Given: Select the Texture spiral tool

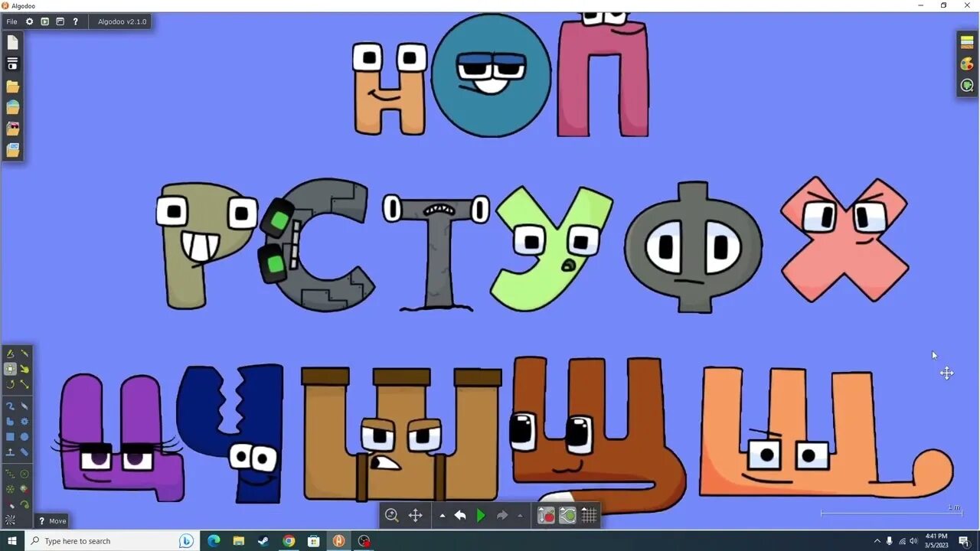Looking at the screenshot, I should click(10, 520).
